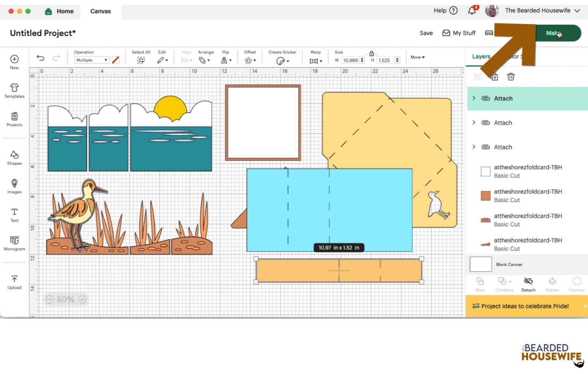Click the 50% zoom level
Image resolution: width=588 pixels, height=374 pixels.
[66, 299]
